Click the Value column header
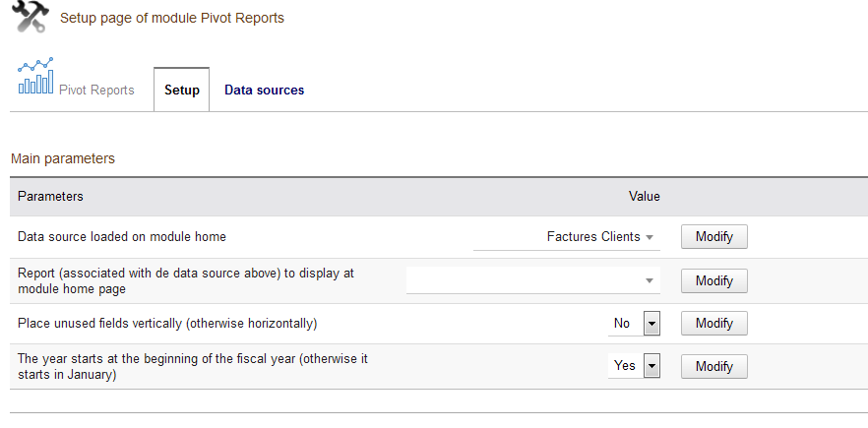This screenshot has width=868, height=428. click(644, 197)
